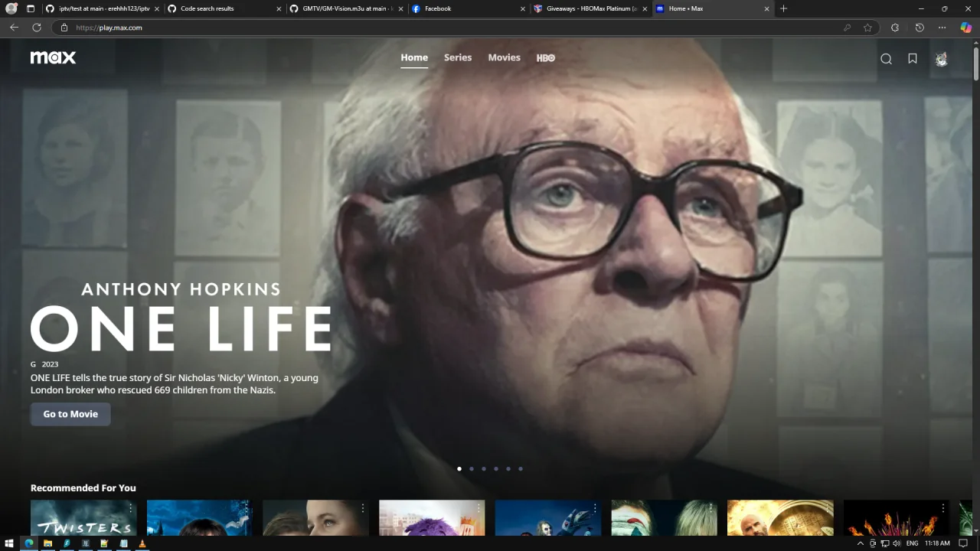
Task: Click the ENG language indicator
Action: pyautogui.click(x=912, y=543)
